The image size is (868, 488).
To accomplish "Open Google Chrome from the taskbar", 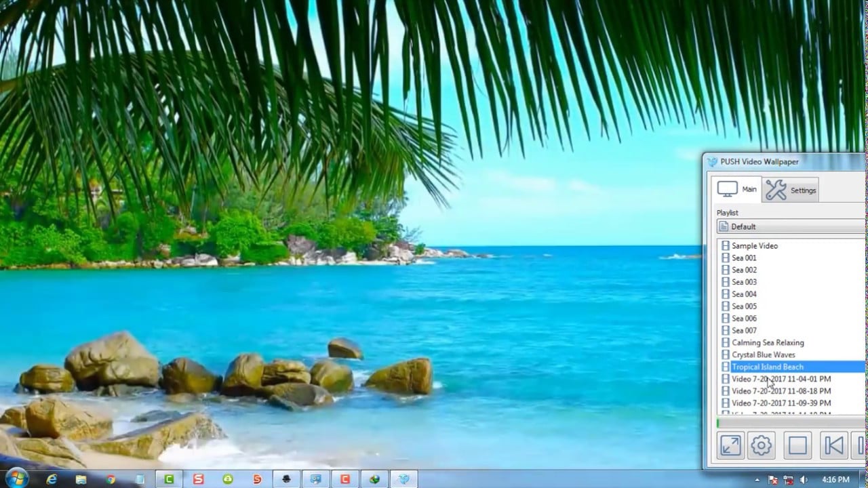I will click(110, 479).
